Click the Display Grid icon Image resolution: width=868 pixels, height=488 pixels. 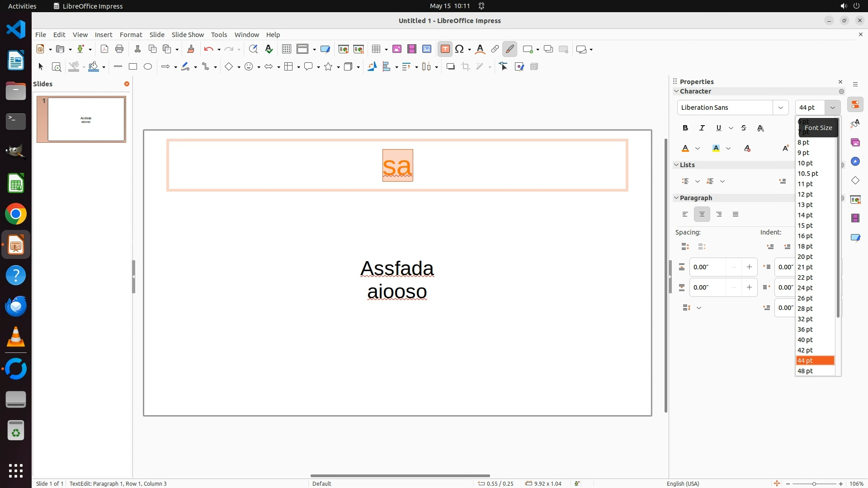(286, 49)
